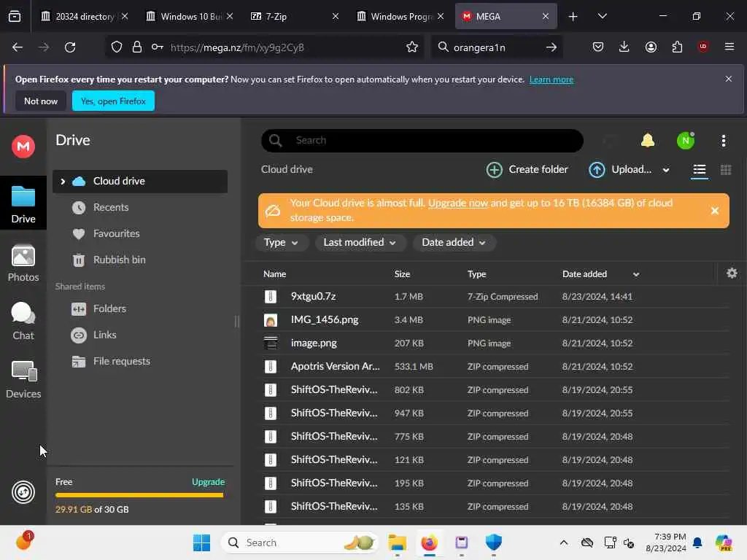Open Firefox extensions puzzle icon
This screenshot has width=747, height=560.
click(677, 47)
